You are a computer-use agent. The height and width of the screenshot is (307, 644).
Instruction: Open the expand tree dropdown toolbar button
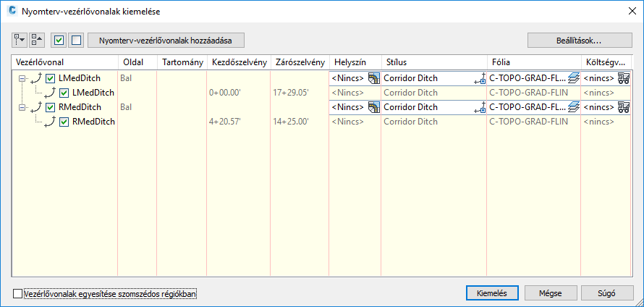tap(20, 40)
